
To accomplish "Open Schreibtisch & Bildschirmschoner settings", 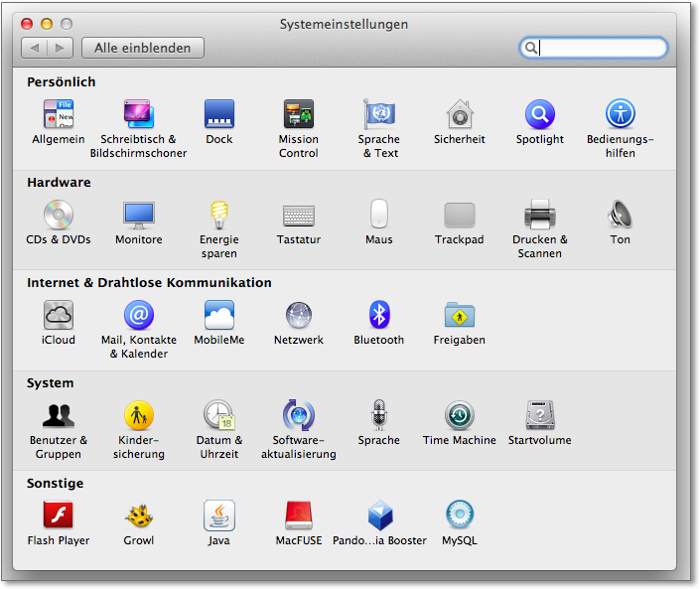I will click(138, 115).
